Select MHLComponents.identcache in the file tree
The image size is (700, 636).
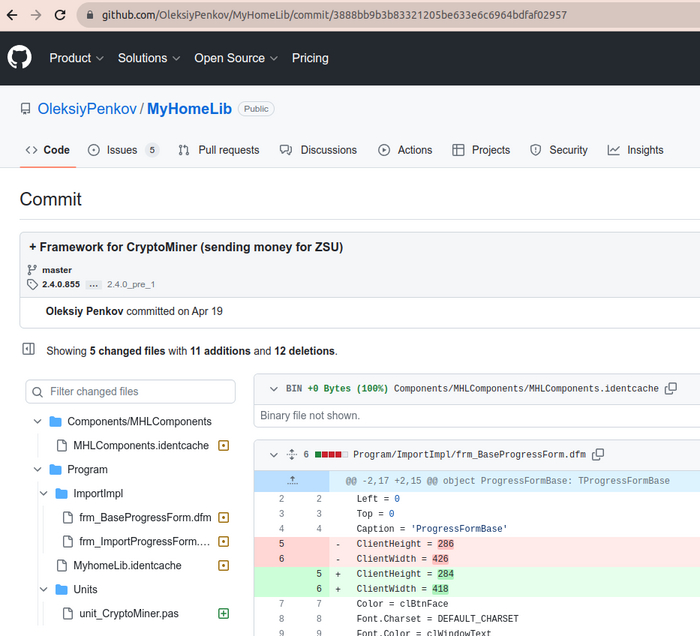tap(141, 445)
